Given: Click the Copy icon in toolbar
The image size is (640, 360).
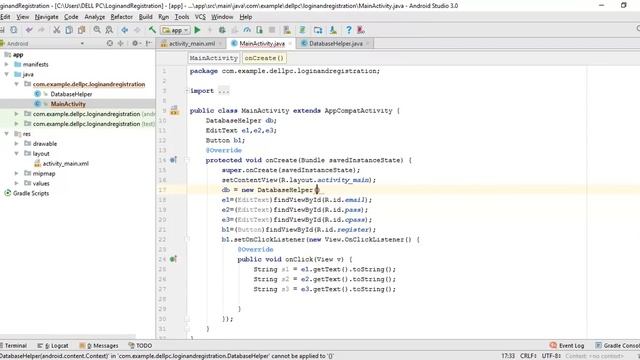Looking at the screenshot, I should pyautogui.click(x=69, y=30).
